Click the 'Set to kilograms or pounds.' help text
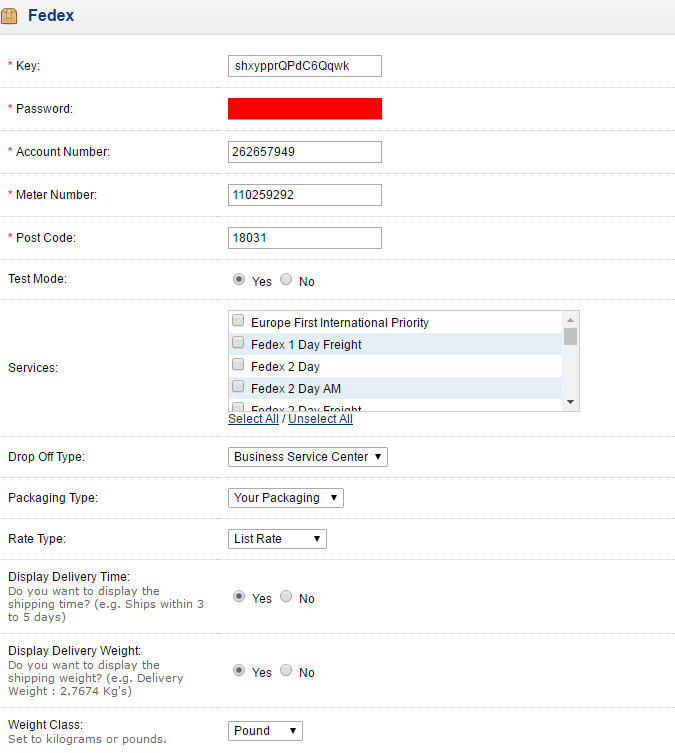 (x=87, y=739)
